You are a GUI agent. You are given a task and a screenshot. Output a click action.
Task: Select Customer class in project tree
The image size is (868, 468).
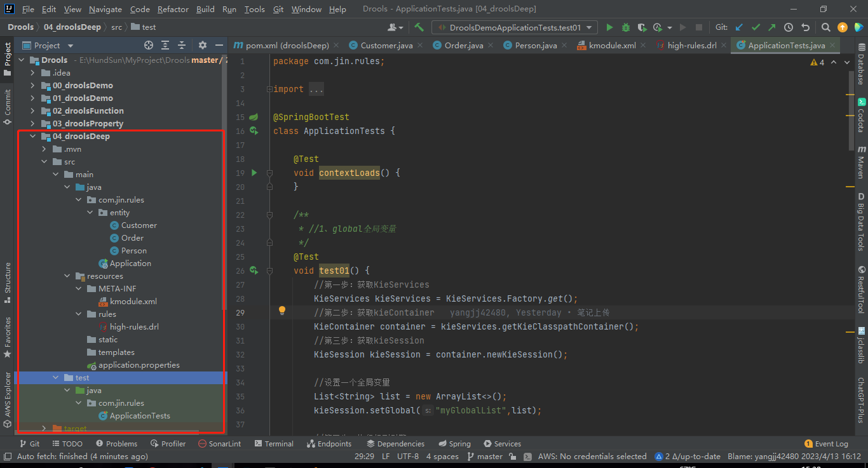pyautogui.click(x=139, y=225)
